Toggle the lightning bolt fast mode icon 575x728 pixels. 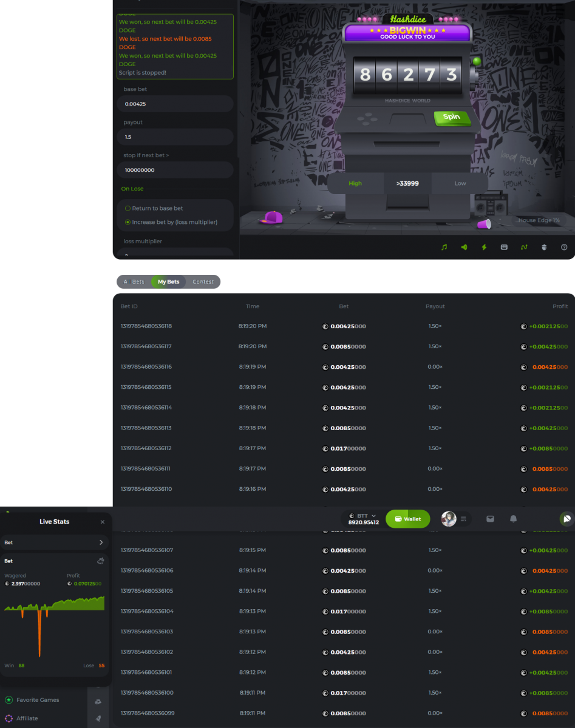pos(484,247)
